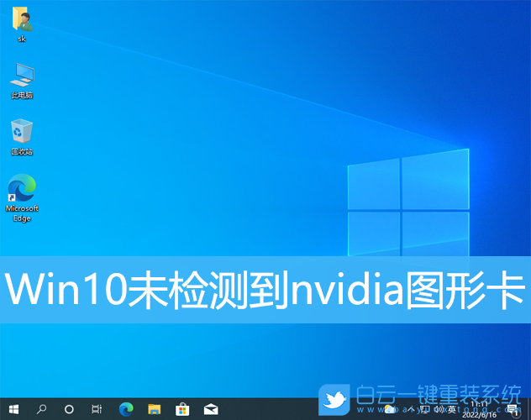Click the volume speaker tray icon
Image resolution: width=531 pixels, height=420 pixels.
pos(439,409)
